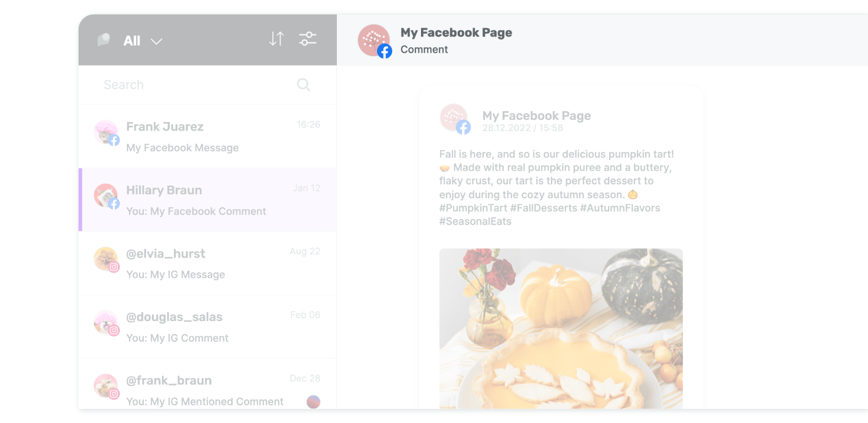Open the Frank Juarez conversation
This screenshot has height=423, width=868.
(x=207, y=136)
